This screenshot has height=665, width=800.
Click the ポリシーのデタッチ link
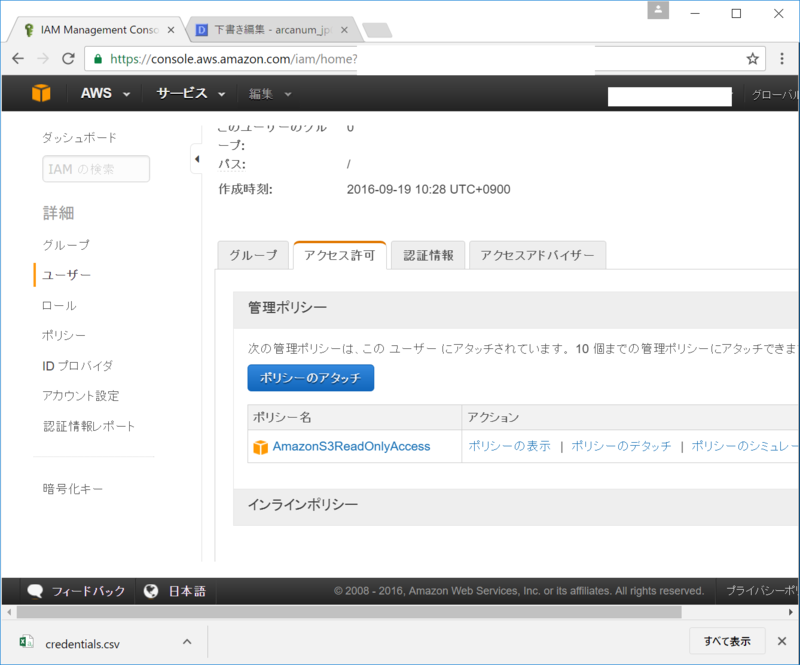[x=621, y=446]
